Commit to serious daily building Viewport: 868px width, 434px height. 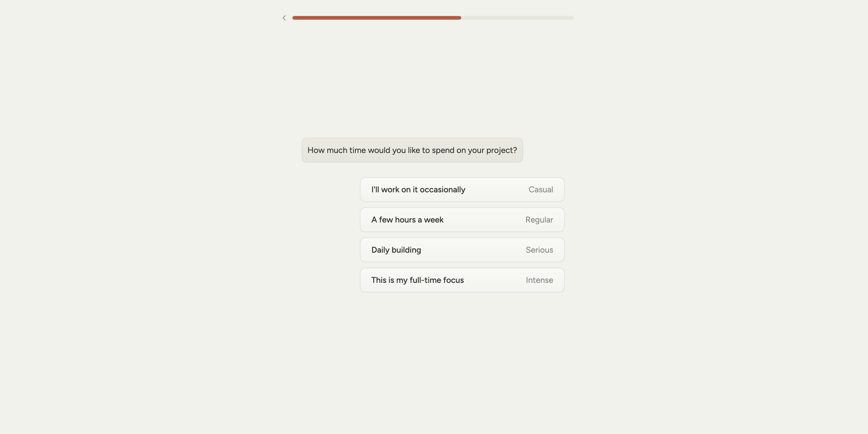click(x=462, y=250)
